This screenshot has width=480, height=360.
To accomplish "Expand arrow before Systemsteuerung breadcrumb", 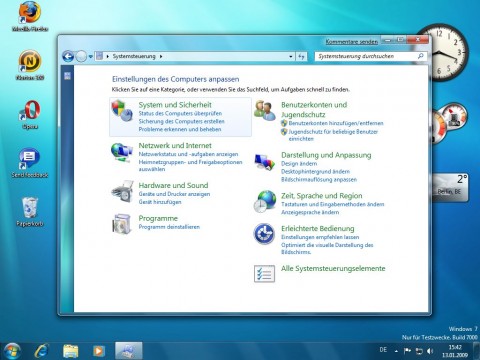I will click(108, 56).
